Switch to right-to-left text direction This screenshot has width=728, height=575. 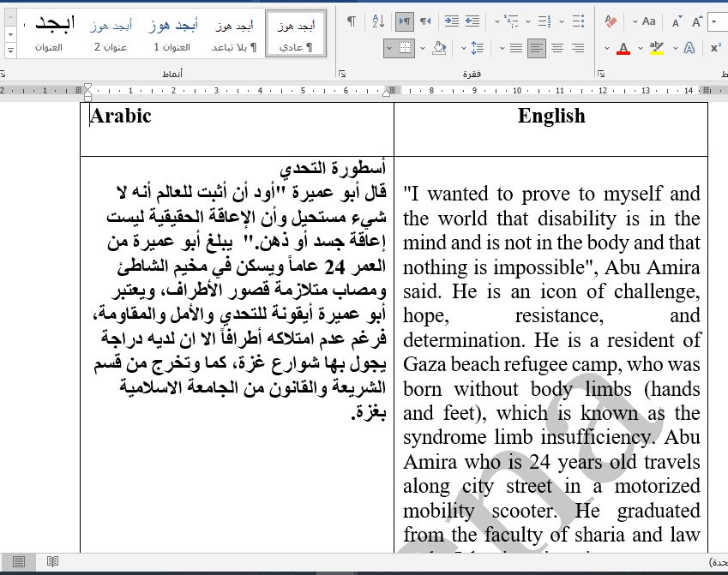tap(425, 21)
